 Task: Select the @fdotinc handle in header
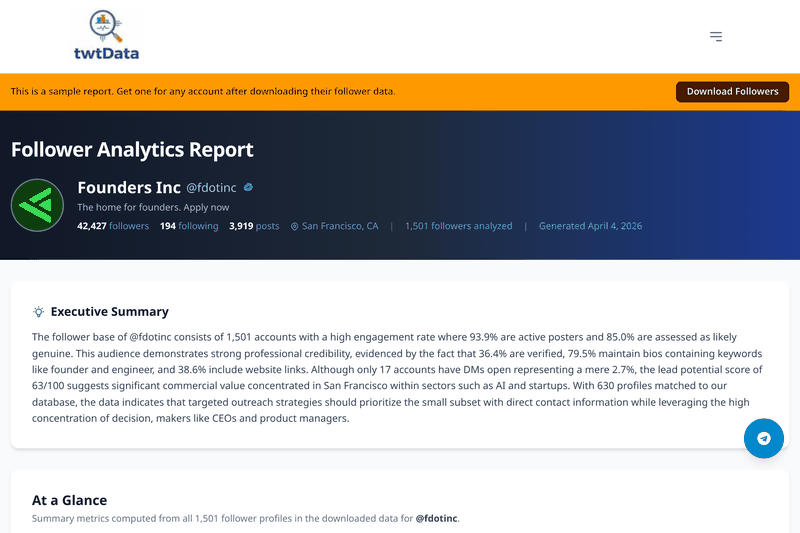pos(211,188)
